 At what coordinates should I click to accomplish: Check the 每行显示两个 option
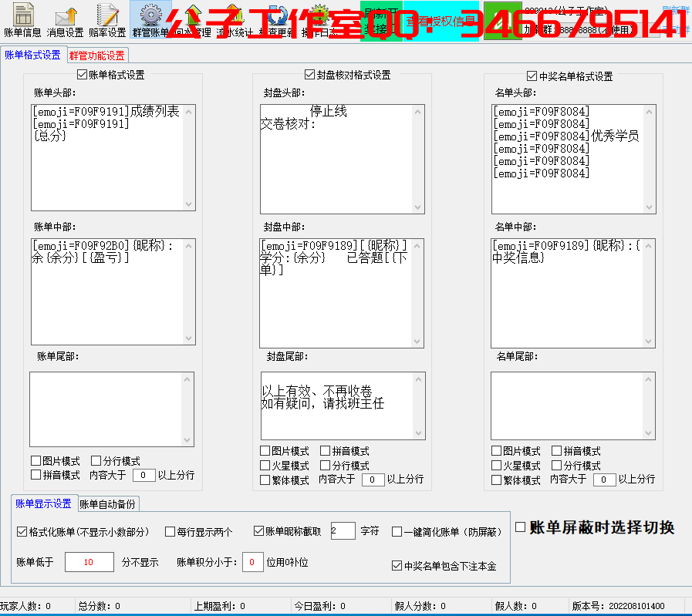(170, 532)
